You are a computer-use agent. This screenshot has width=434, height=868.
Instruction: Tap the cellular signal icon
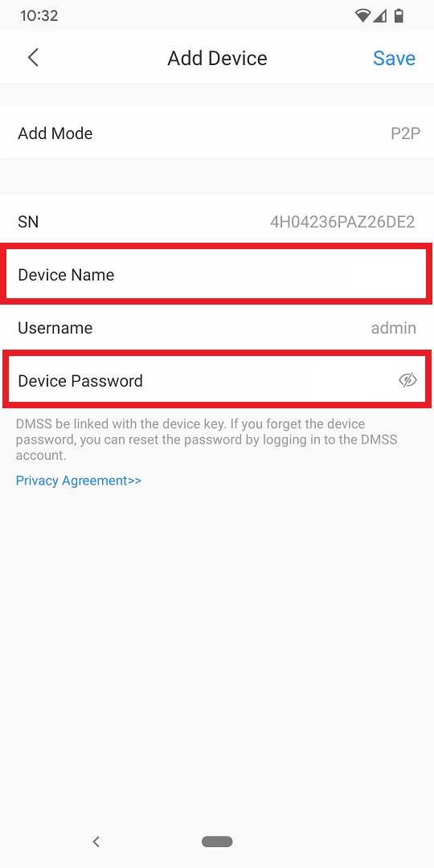(x=379, y=15)
